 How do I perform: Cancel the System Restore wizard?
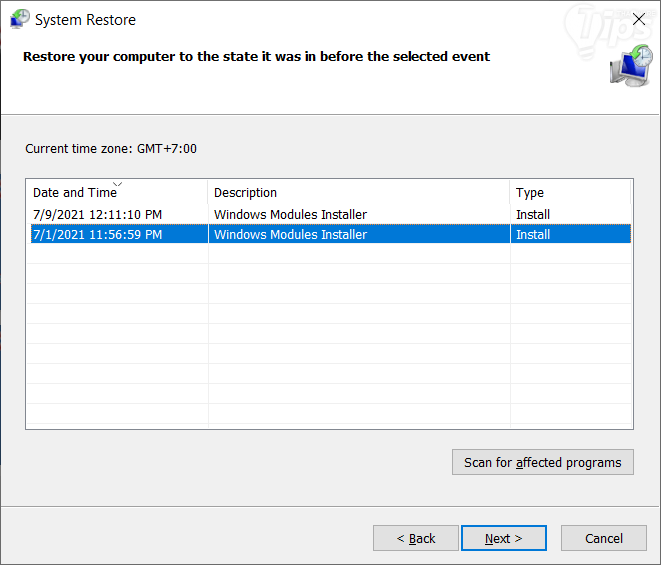point(604,538)
